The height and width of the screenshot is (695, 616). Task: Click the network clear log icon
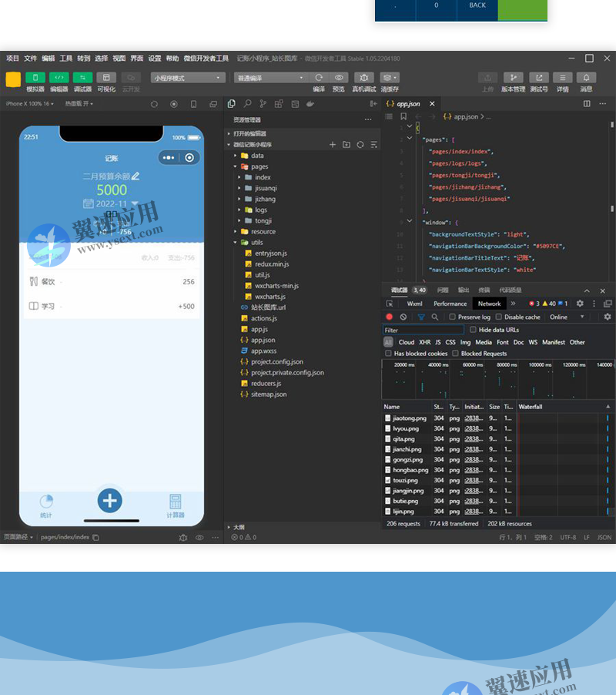tap(403, 317)
